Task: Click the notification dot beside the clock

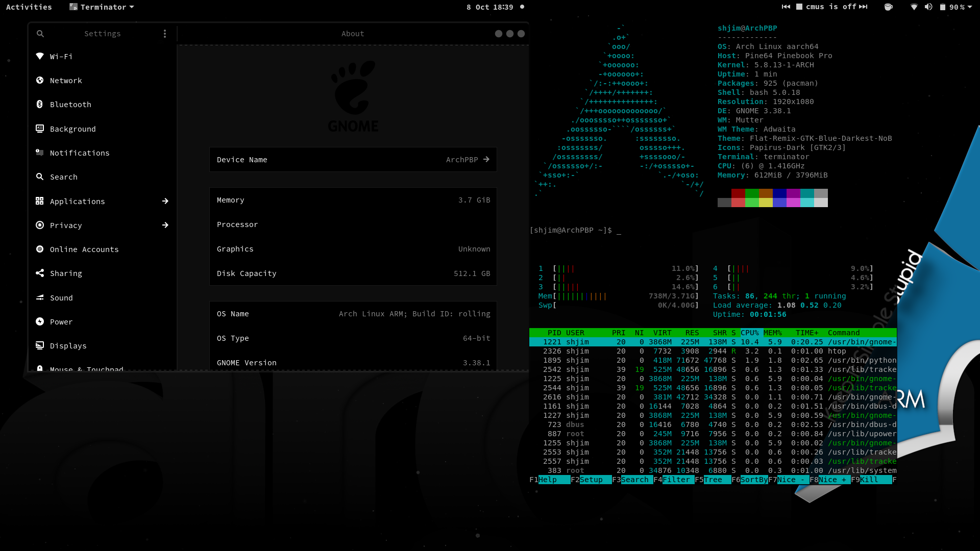Action: click(522, 7)
